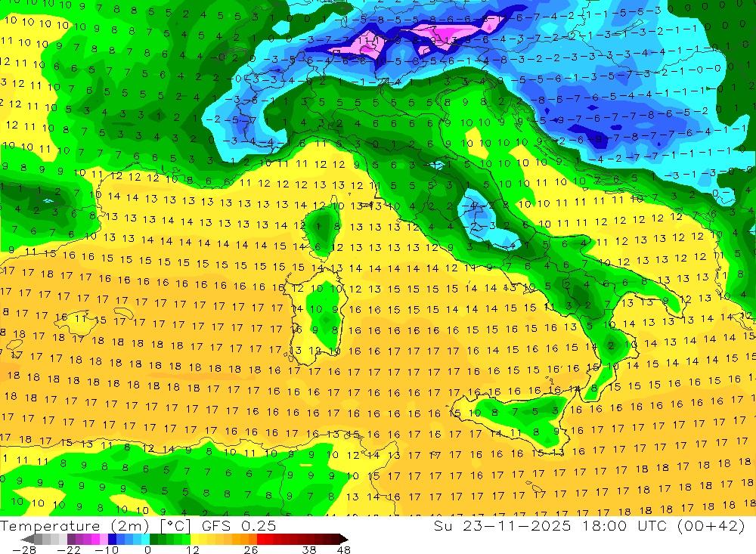The image size is (756, 554).
Task: Select the bright red segment of the legend bar
Action: click(x=261, y=539)
